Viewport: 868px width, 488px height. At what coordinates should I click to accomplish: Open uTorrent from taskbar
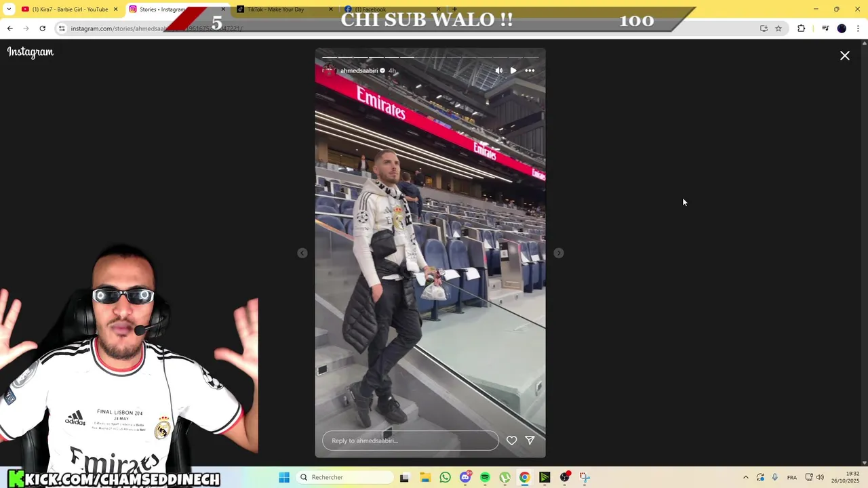coord(505,477)
